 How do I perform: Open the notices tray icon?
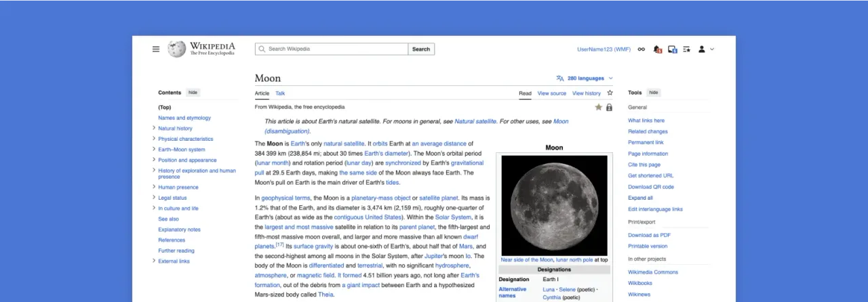pos(672,49)
